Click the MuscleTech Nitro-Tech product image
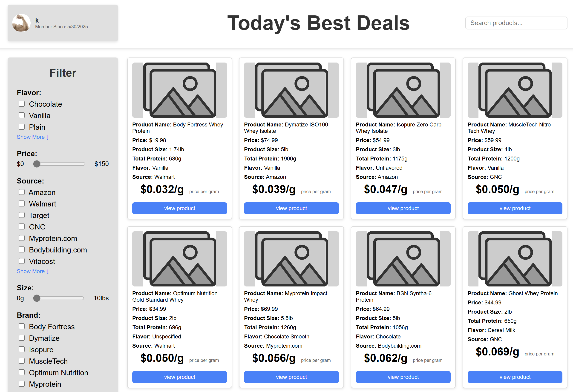 click(x=515, y=90)
